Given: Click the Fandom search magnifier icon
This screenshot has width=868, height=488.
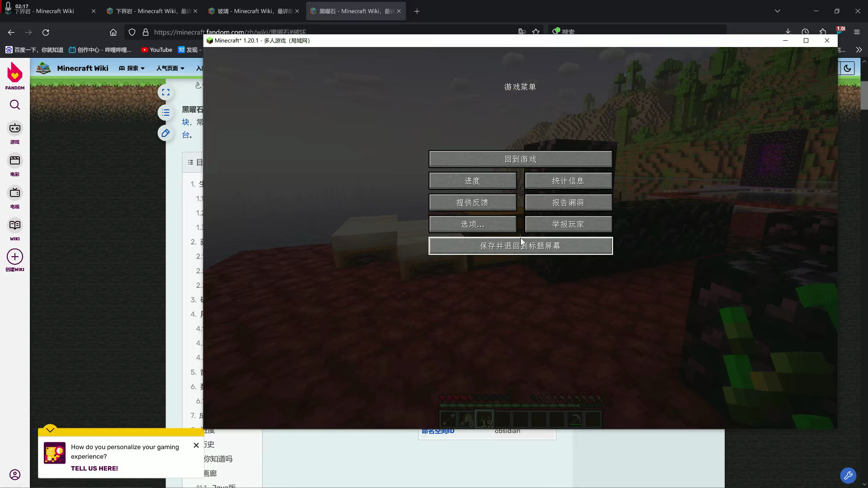Looking at the screenshot, I should 15,105.
